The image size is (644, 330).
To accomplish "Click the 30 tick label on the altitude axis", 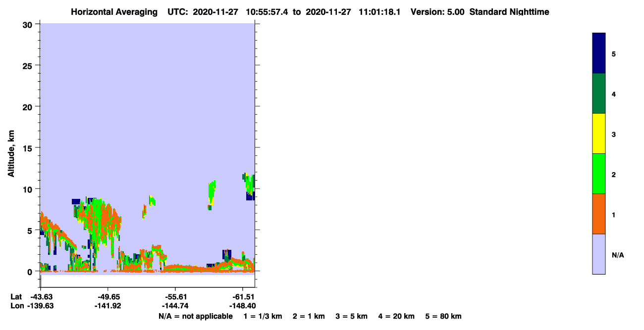I will pos(28,24).
